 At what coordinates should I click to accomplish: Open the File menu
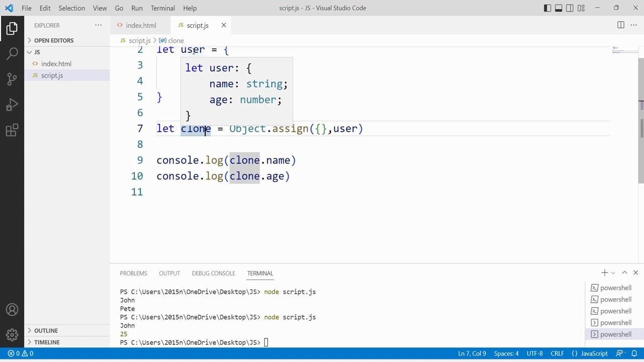pos(27,8)
